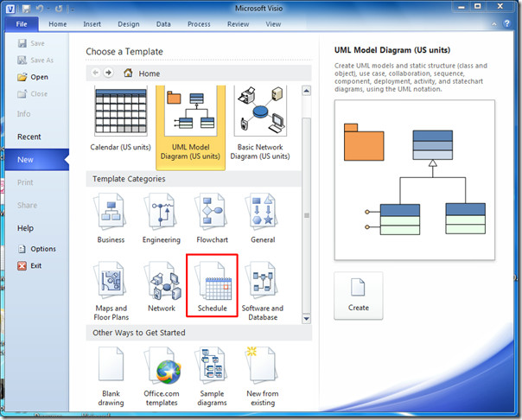Open Microsoft Visio Help question mark
Image resolution: width=522 pixels, height=420 pixels.
point(506,23)
